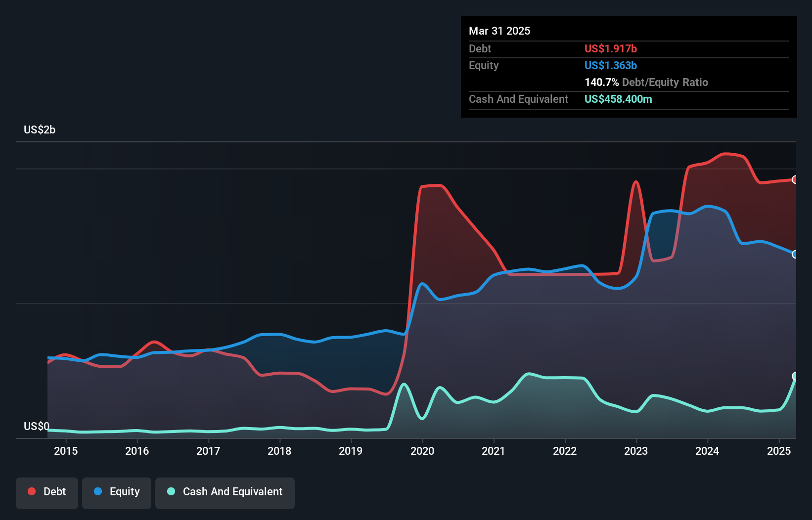
Task: Click the 2024 x-axis label
Action: pos(707,451)
